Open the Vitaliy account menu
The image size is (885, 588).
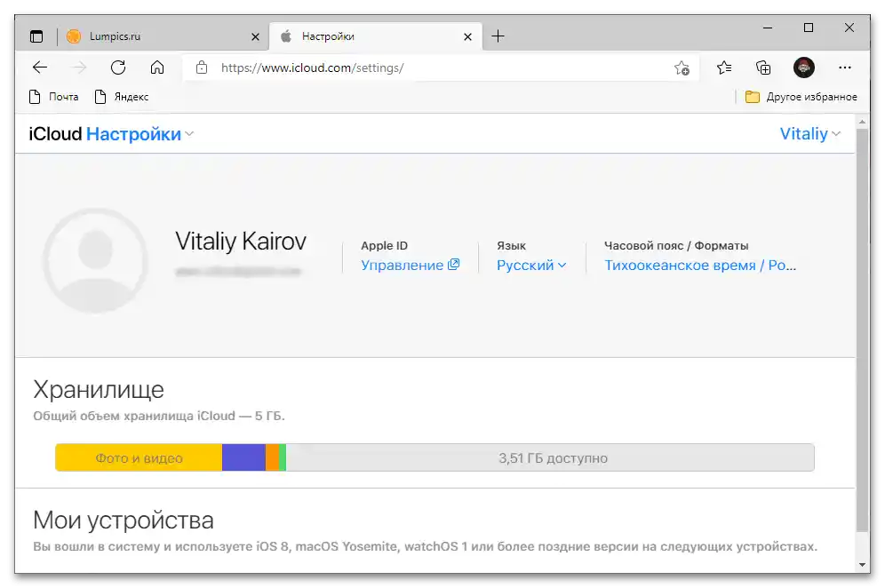[810, 134]
